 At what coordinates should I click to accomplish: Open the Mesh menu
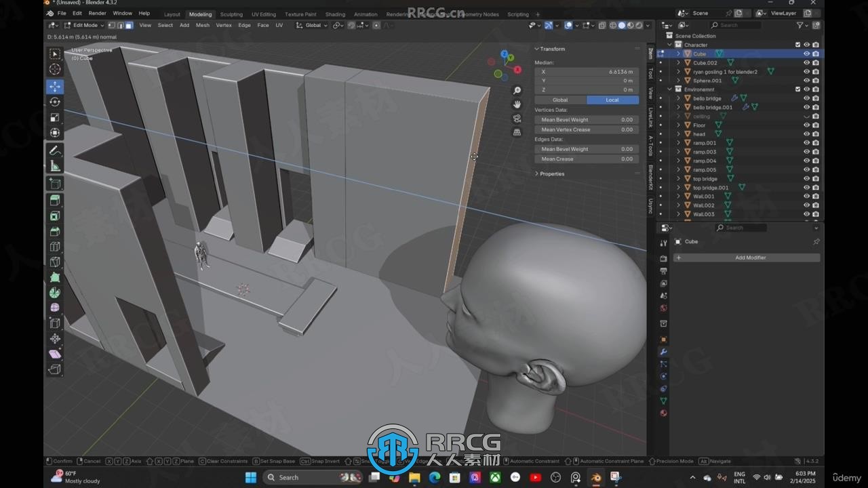[203, 25]
